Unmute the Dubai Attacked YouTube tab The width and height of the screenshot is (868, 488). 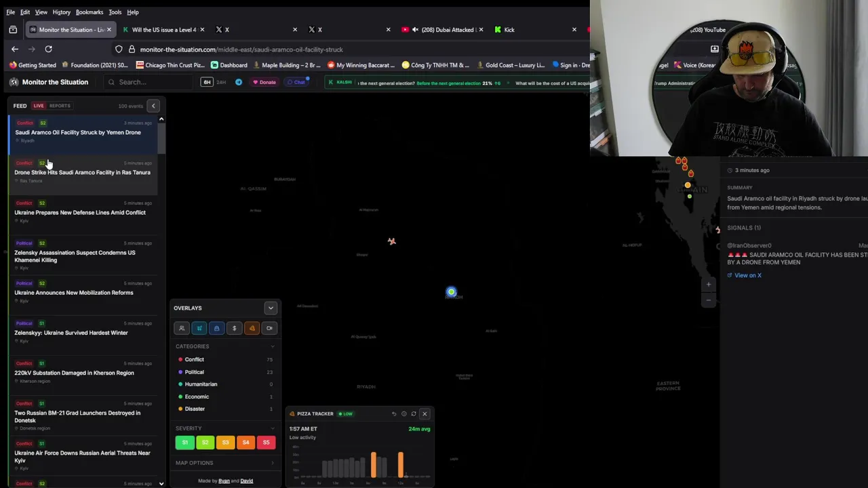[415, 30]
